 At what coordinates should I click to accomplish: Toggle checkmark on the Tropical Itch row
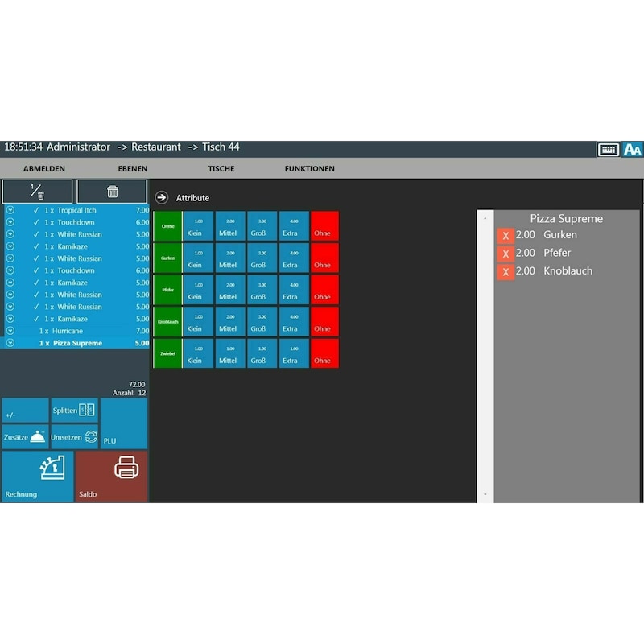36,210
